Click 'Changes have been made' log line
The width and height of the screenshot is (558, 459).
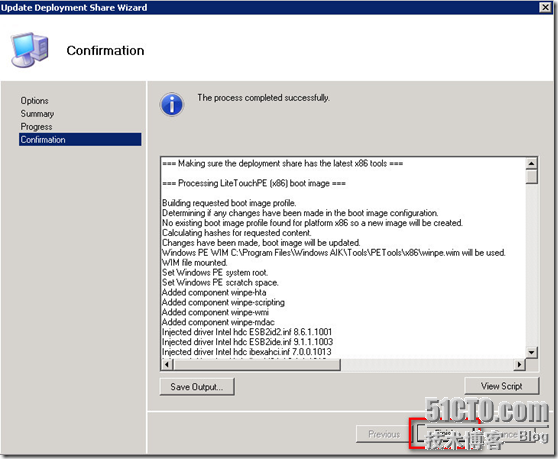tap(261, 243)
